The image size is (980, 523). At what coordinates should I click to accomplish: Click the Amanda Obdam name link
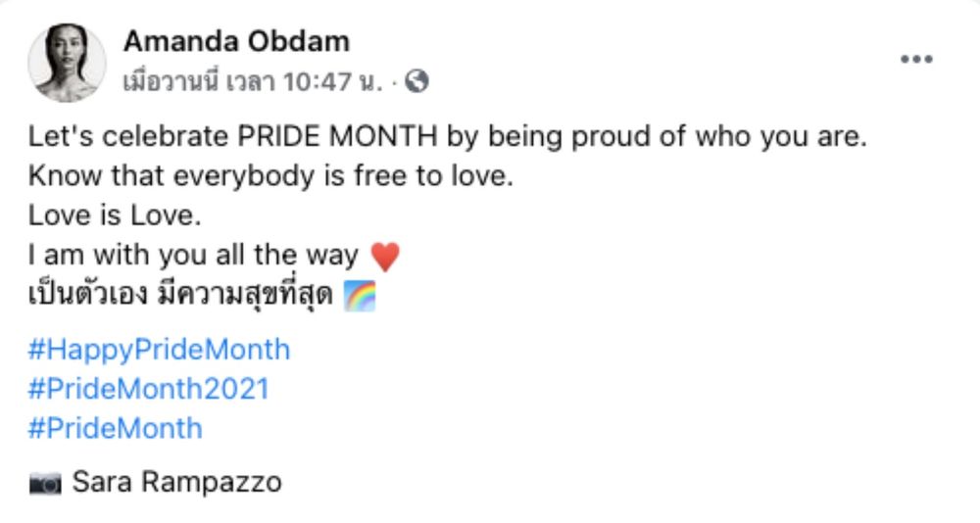coord(237,42)
